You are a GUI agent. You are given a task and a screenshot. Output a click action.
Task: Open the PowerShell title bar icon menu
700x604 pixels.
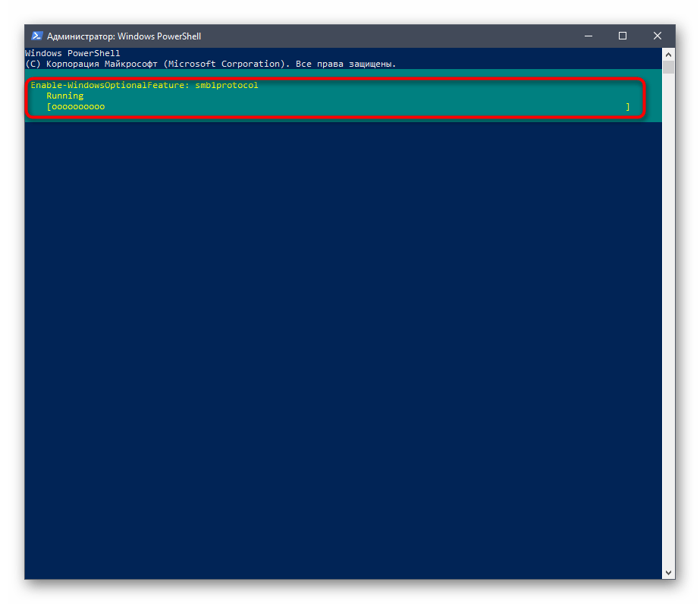[x=36, y=36]
